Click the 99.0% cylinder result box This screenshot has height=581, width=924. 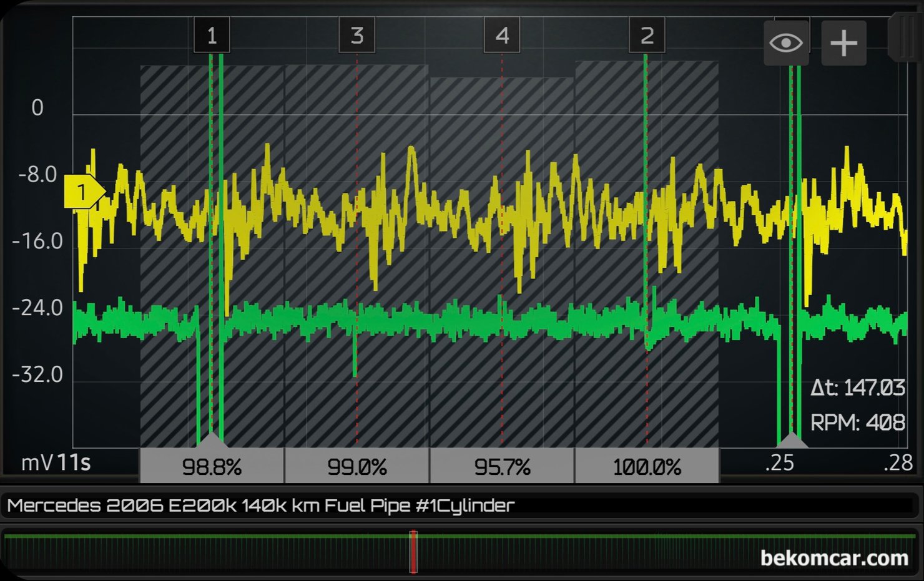[356, 466]
